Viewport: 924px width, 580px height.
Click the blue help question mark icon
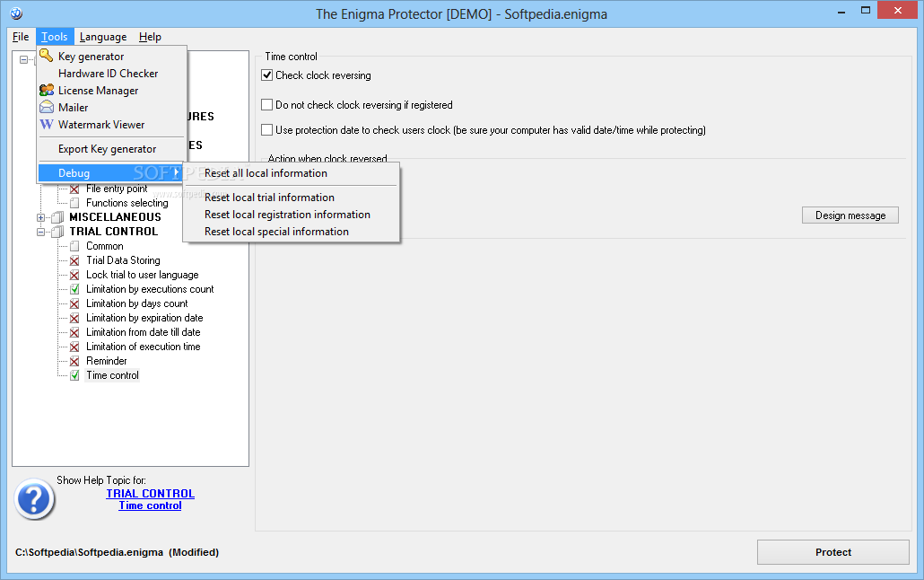34,499
